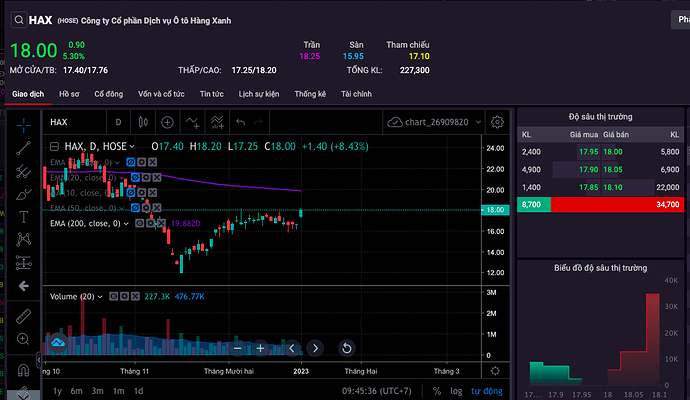Set chart range to 6m
The height and width of the screenshot is (400, 690).
[x=77, y=391]
